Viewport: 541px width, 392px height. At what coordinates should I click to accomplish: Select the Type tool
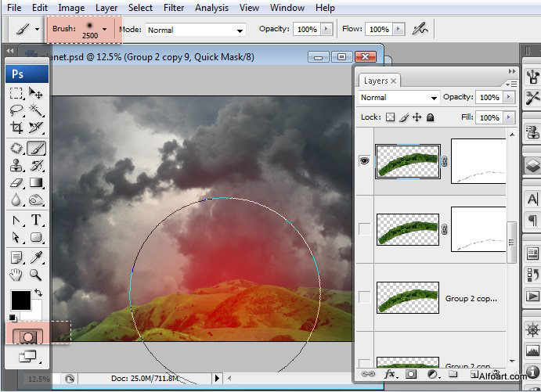(36, 220)
